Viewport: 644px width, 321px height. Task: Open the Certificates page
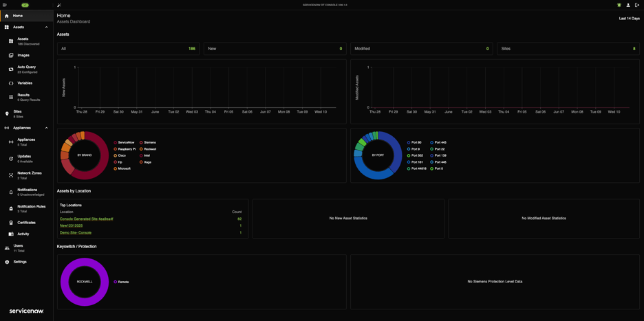coord(26,223)
